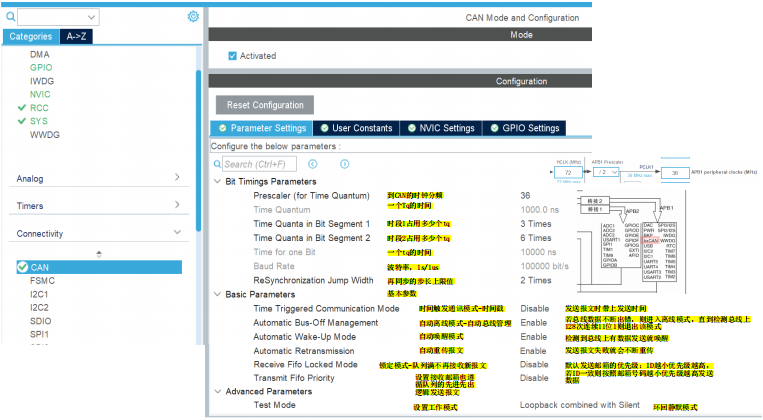The width and height of the screenshot is (763, 420).
Task: Select NVIC in the system list
Action: pos(40,94)
